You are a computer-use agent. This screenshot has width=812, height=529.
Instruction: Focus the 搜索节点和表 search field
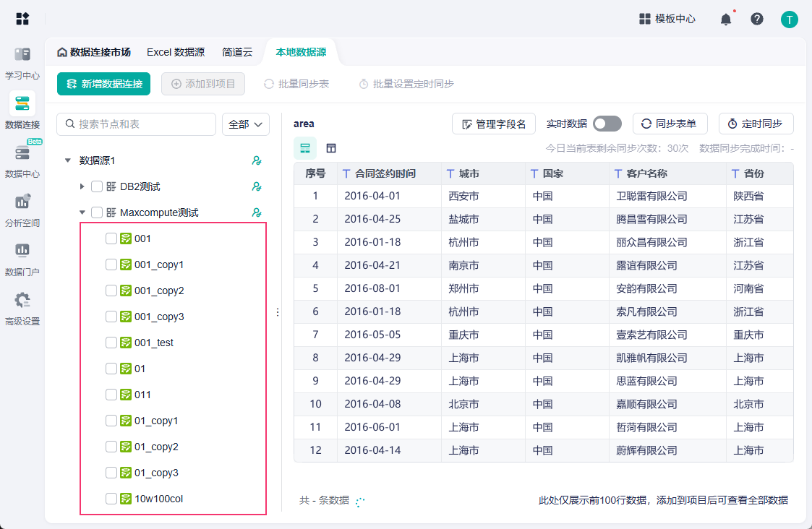(x=136, y=124)
